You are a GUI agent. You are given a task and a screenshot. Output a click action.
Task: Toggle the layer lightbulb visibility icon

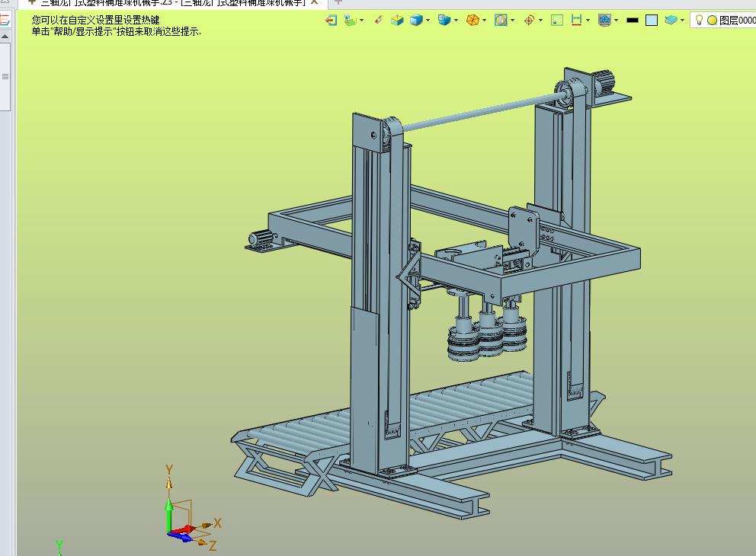(699, 21)
